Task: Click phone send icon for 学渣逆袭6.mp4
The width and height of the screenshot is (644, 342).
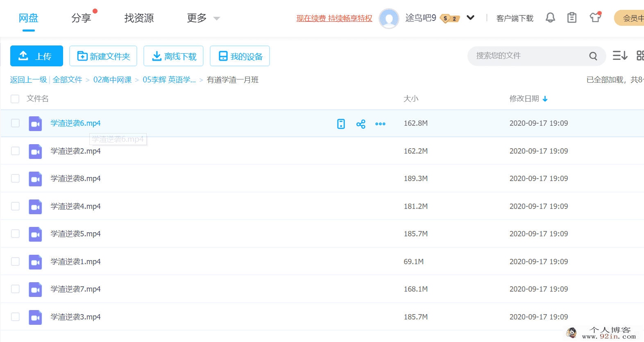Action: click(x=341, y=124)
